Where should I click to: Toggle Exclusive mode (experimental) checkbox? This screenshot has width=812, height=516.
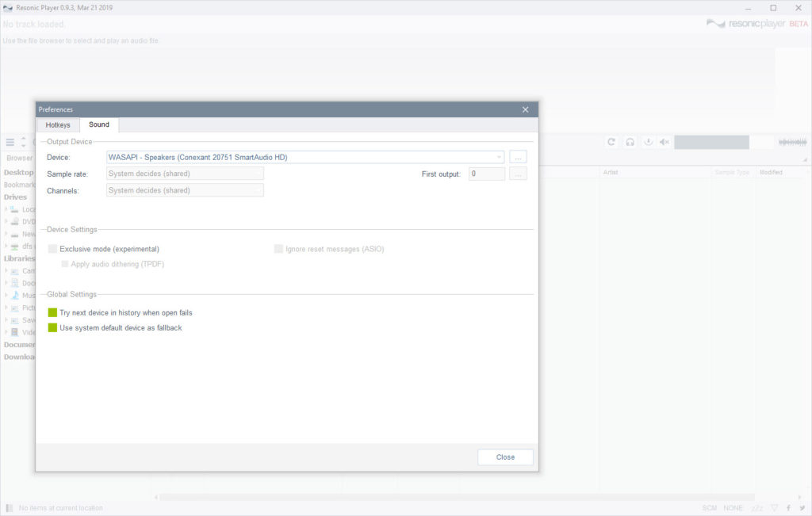pyautogui.click(x=52, y=249)
